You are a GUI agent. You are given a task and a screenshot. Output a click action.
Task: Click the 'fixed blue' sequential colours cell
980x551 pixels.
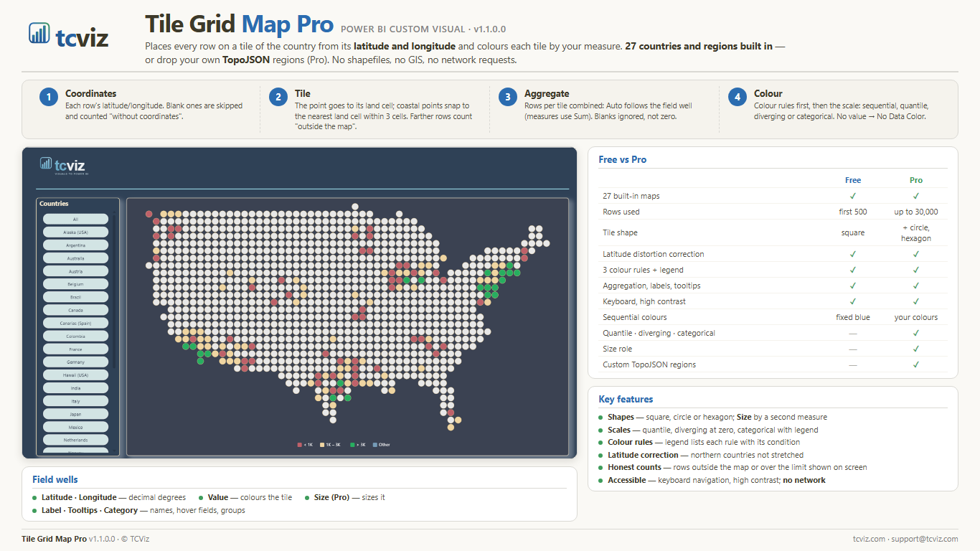853,317
